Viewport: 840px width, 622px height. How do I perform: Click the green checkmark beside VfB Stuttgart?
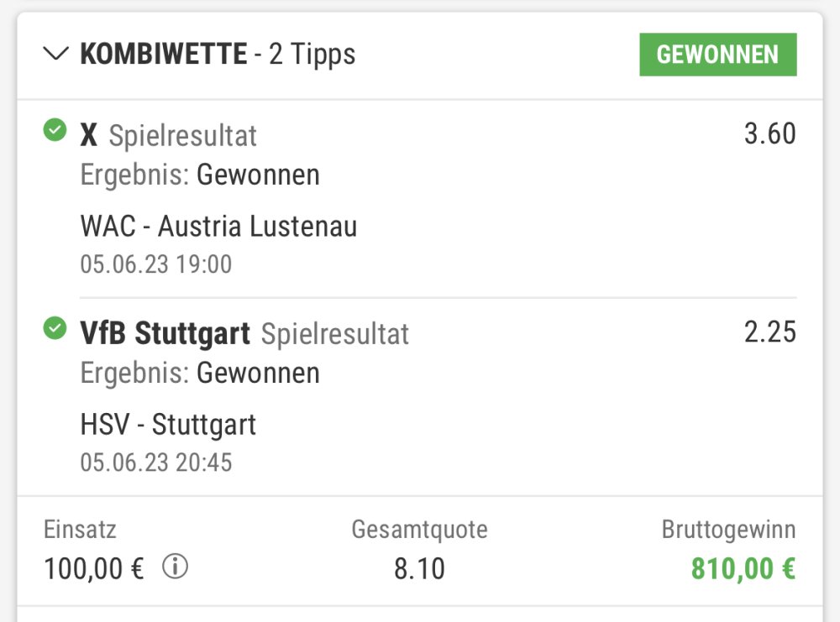point(55,329)
